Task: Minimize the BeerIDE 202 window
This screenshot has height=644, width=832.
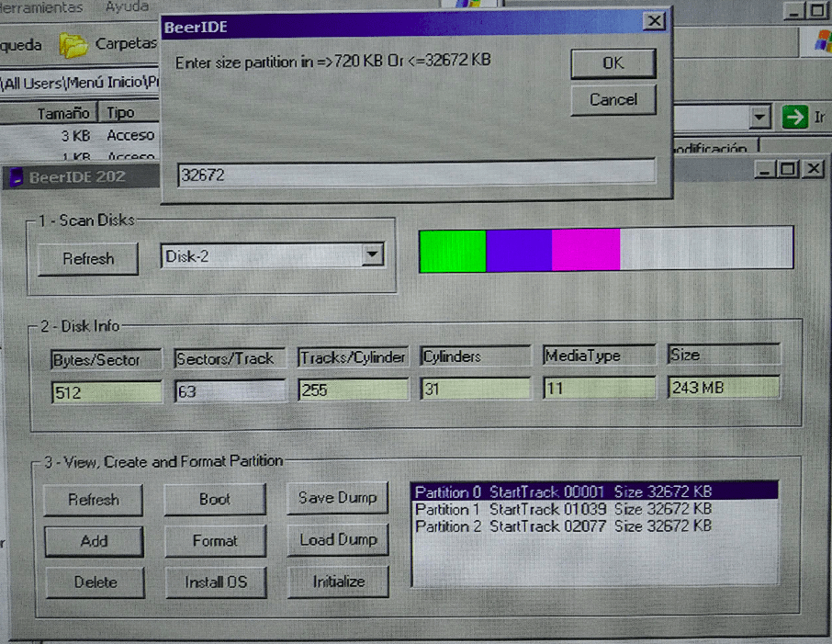Action: click(766, 169)
